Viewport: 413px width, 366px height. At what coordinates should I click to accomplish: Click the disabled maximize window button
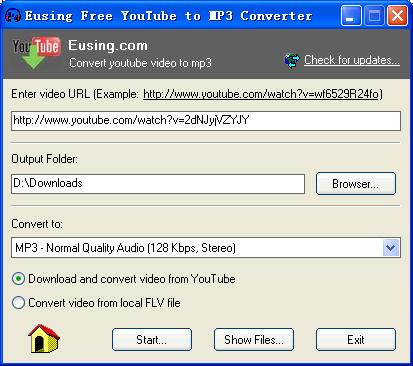(x=374, y=15)
